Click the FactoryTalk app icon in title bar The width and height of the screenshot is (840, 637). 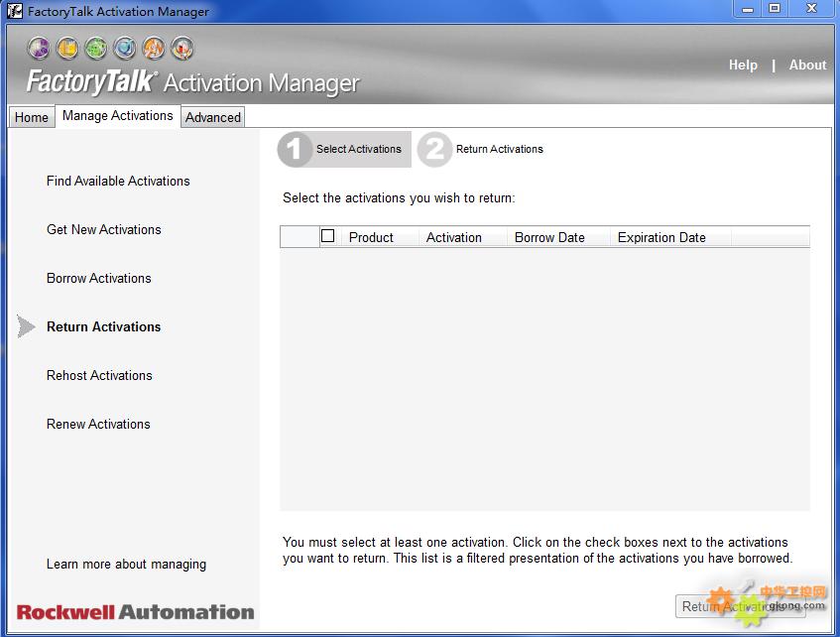(15, 11)
